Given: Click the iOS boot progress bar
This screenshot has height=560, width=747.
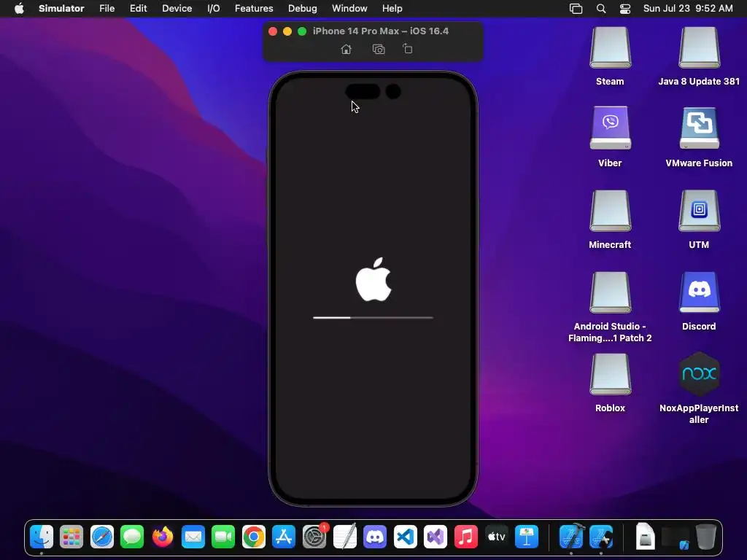Looking at the screenshot, I should tap(373, 318).
